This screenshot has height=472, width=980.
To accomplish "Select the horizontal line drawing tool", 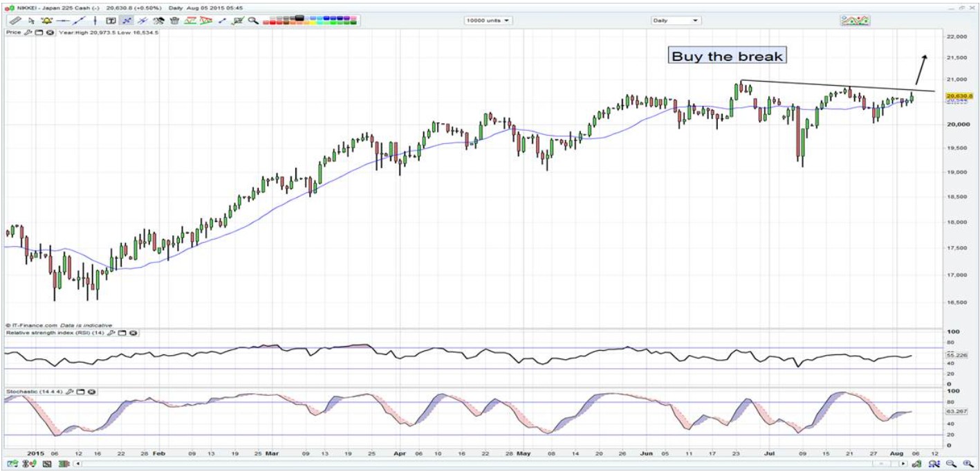I will click(63, 21).
